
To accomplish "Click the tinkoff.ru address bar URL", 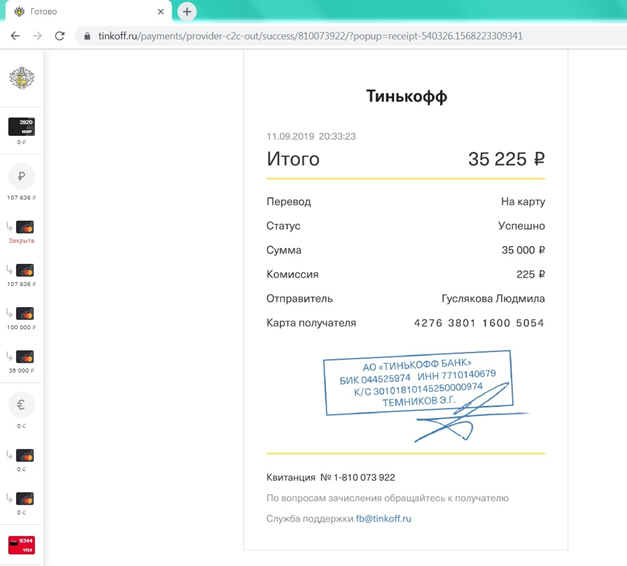I will coord(310,36).
